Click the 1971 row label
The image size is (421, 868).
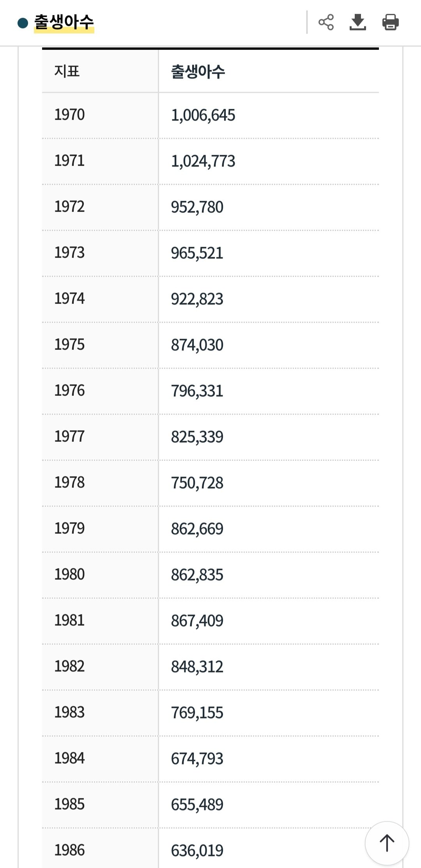[x=69, y=161]
